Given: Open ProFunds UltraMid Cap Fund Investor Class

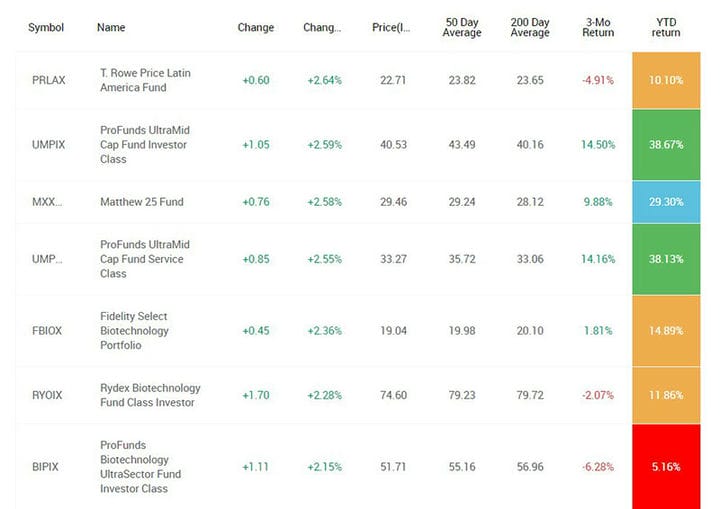Looking at the screenshot, I should click(145, 145).
